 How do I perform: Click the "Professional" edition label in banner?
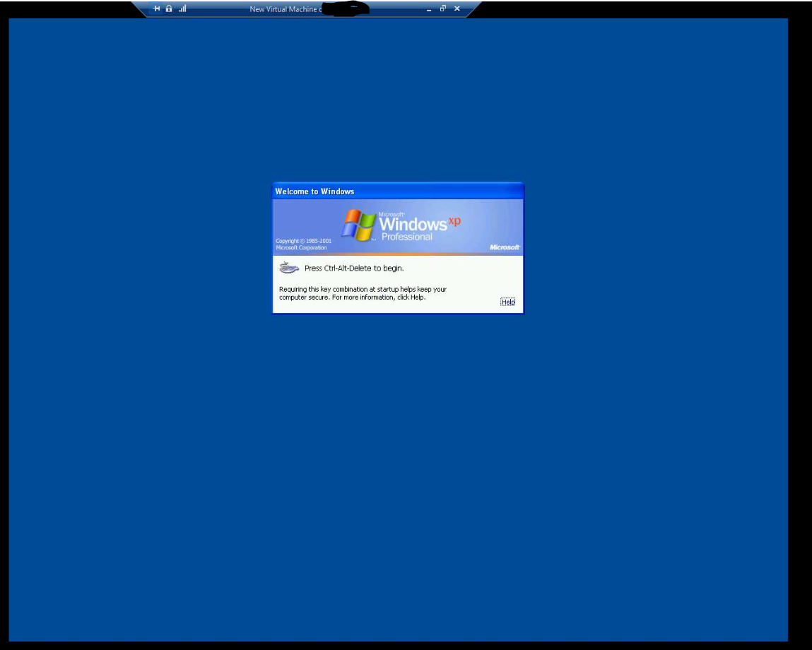(x=406, y=237)
